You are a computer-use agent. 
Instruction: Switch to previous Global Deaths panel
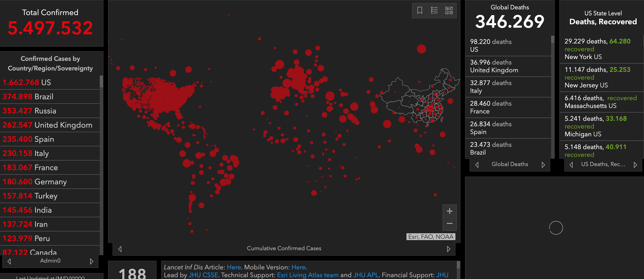point(477,165)
